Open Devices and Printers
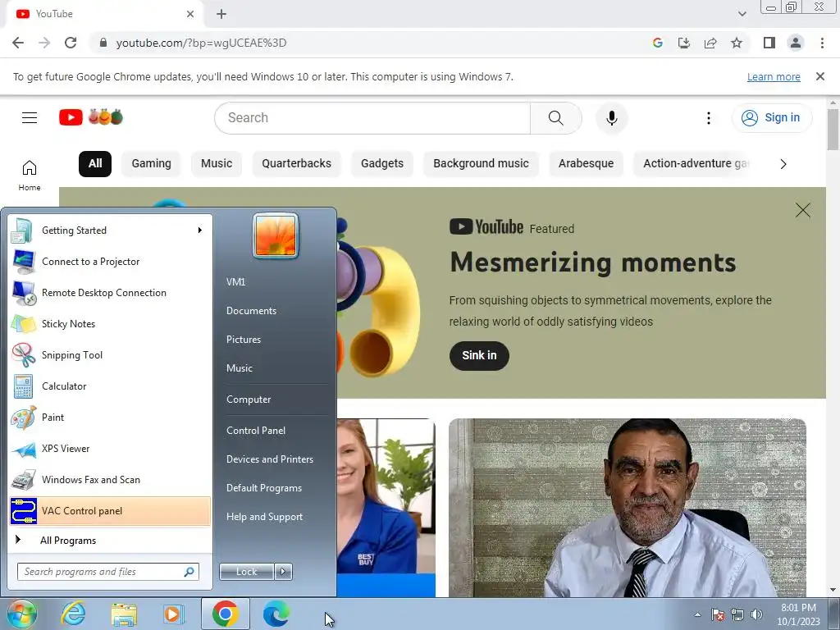This screenshot has height=630, width=840. point(269,459)
